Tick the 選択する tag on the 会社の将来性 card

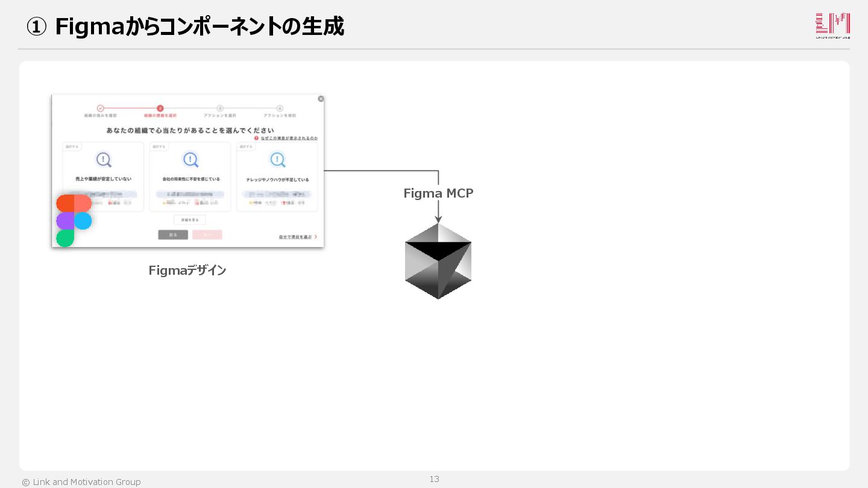[159, 146]
